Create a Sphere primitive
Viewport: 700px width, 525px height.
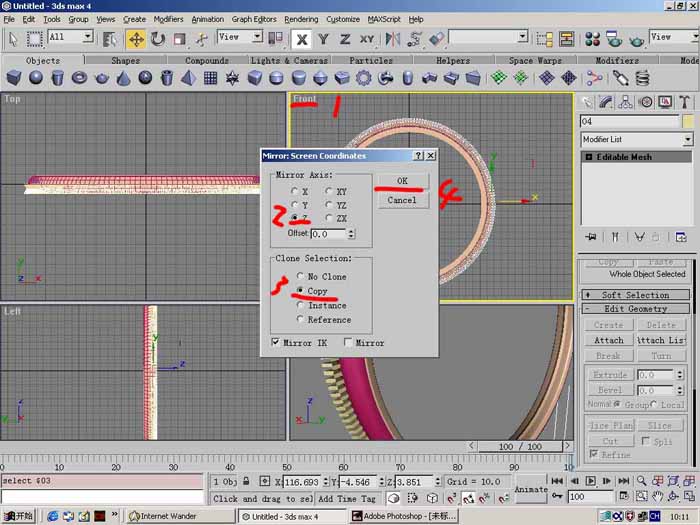pos(36,78)
